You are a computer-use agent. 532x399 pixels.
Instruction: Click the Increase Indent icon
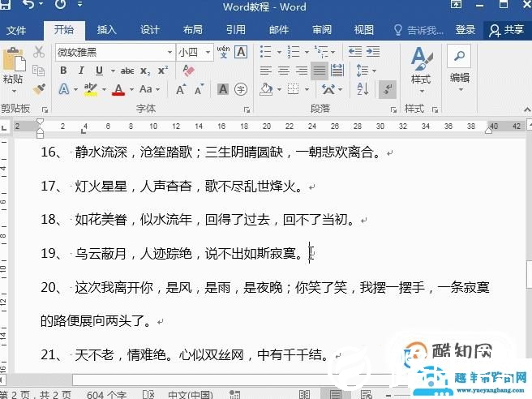(373, 52)
